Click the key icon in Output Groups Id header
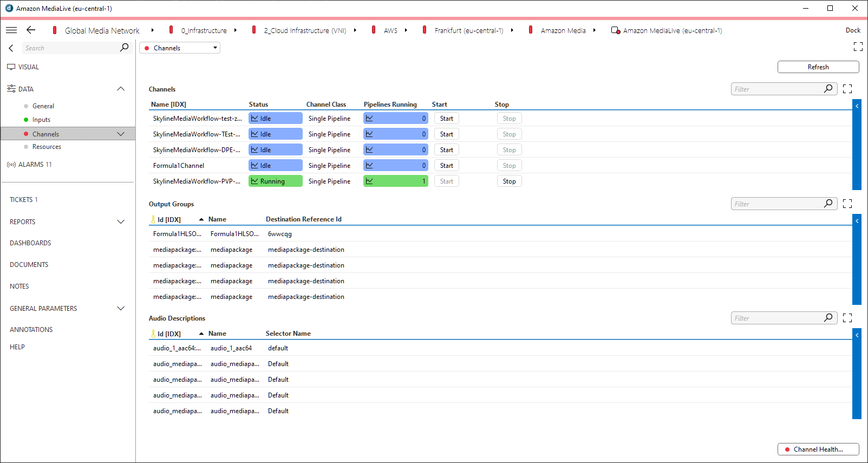Screen dimensions: 868x463 [153, 219]
